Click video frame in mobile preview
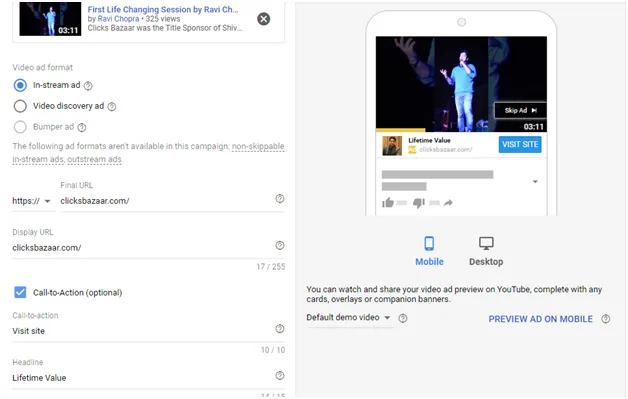 461,83
